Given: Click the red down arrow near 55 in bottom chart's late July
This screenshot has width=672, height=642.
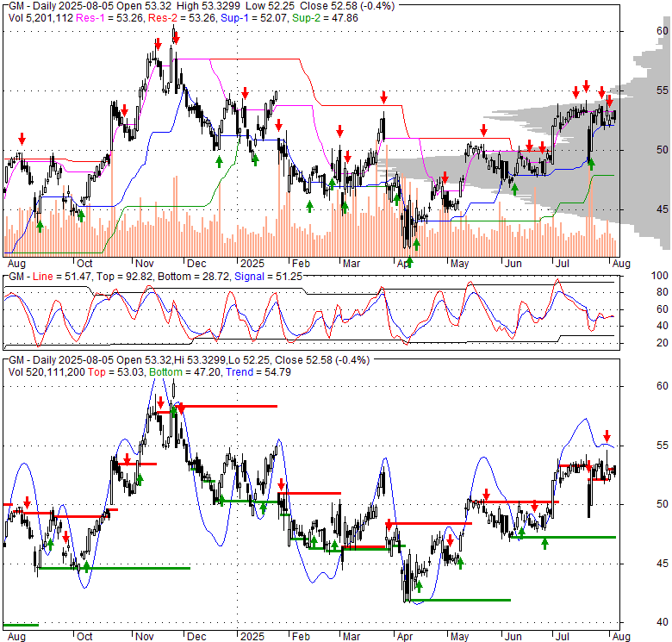Looking at the screenshot, I should point(607,436).
